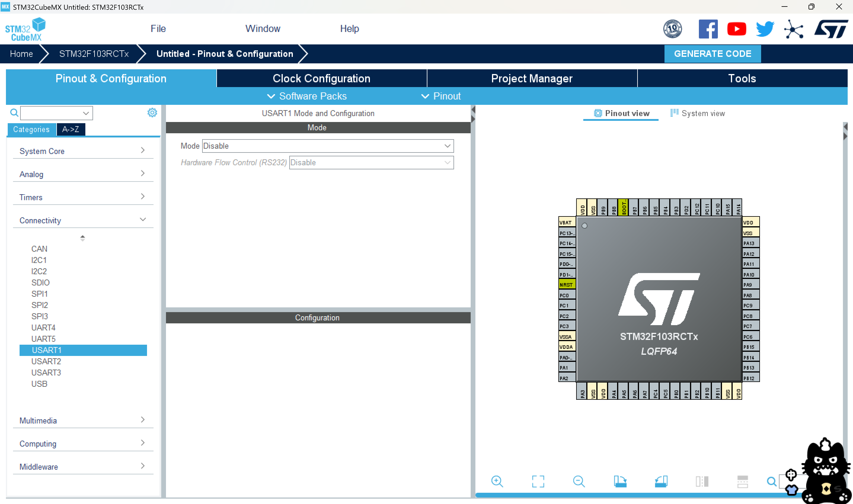Switch to Clock Configuration tab

click(x=322, y=78)
